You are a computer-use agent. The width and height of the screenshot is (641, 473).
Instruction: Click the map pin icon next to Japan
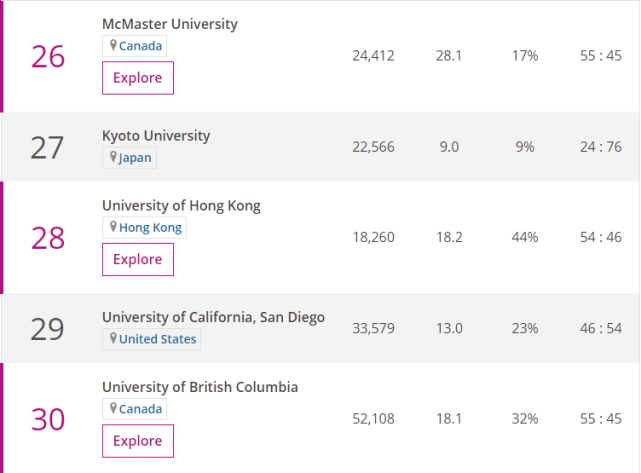113,158
